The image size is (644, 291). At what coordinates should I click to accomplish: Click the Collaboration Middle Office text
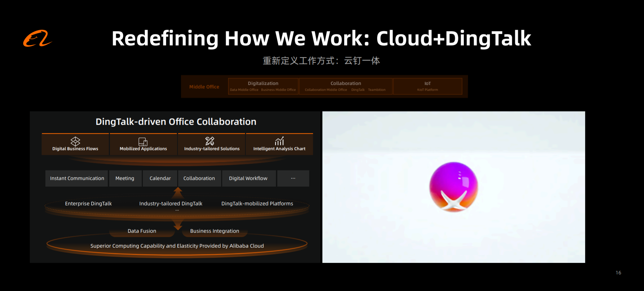(x=326, y=90)
